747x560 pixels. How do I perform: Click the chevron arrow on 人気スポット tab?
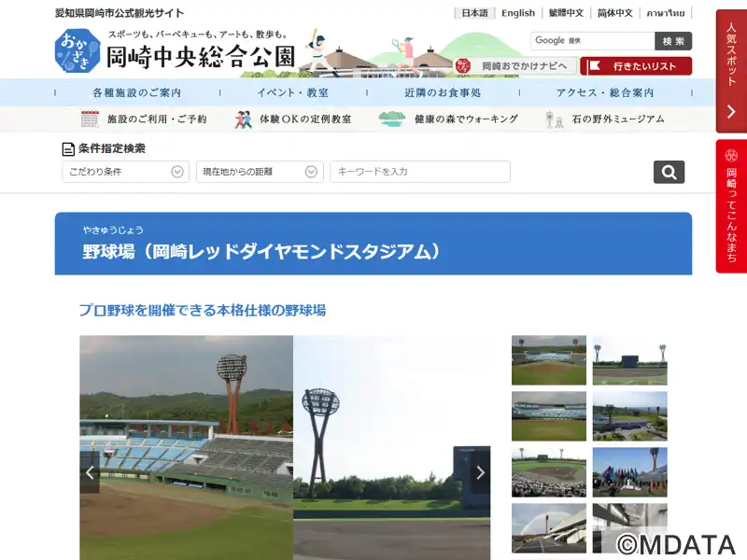[731, 112]
